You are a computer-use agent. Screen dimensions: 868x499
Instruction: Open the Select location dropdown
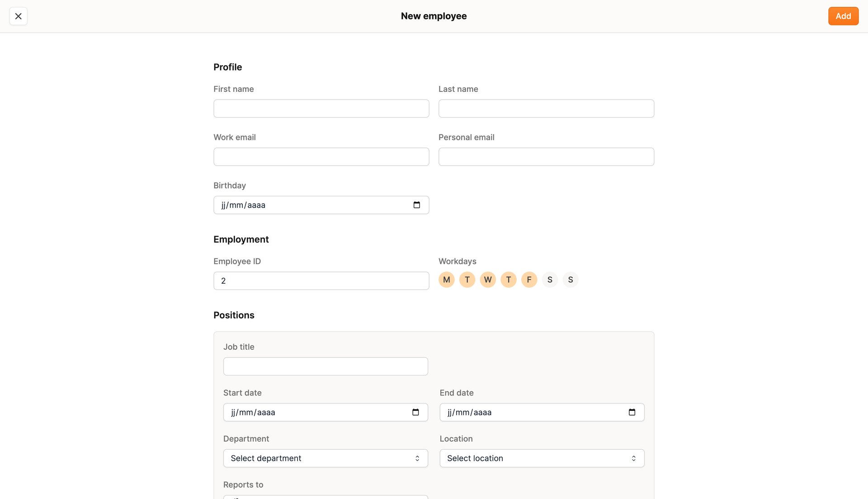click(542, 458)
